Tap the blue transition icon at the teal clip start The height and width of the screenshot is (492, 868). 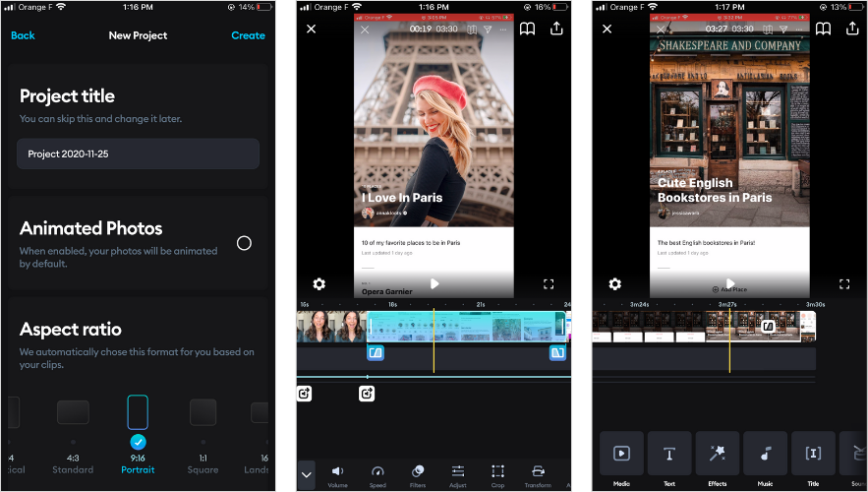point(376,352)
